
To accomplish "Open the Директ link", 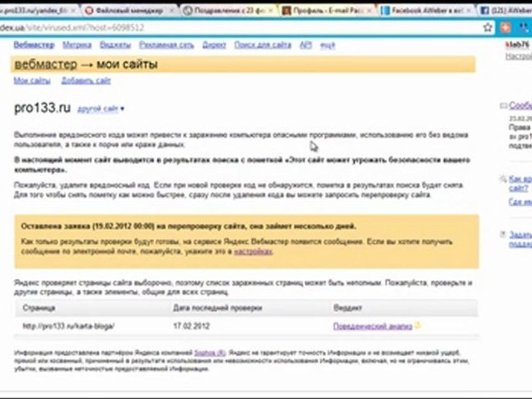I will point(214,45).
